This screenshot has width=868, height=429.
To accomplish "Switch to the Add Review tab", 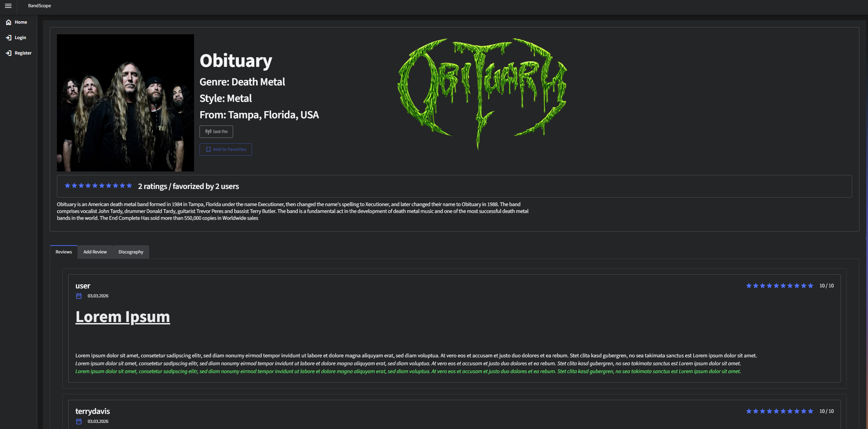I will point(95,252).
